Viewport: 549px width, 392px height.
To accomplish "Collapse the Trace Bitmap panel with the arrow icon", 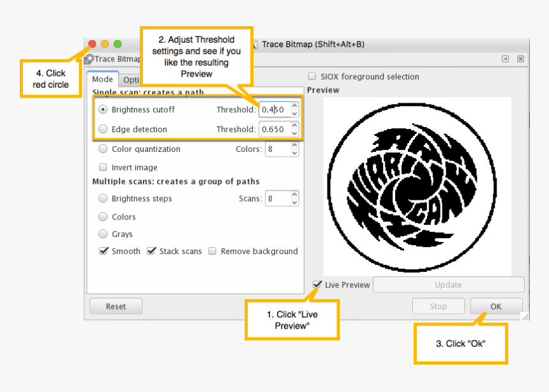I will tap(505, 58).
